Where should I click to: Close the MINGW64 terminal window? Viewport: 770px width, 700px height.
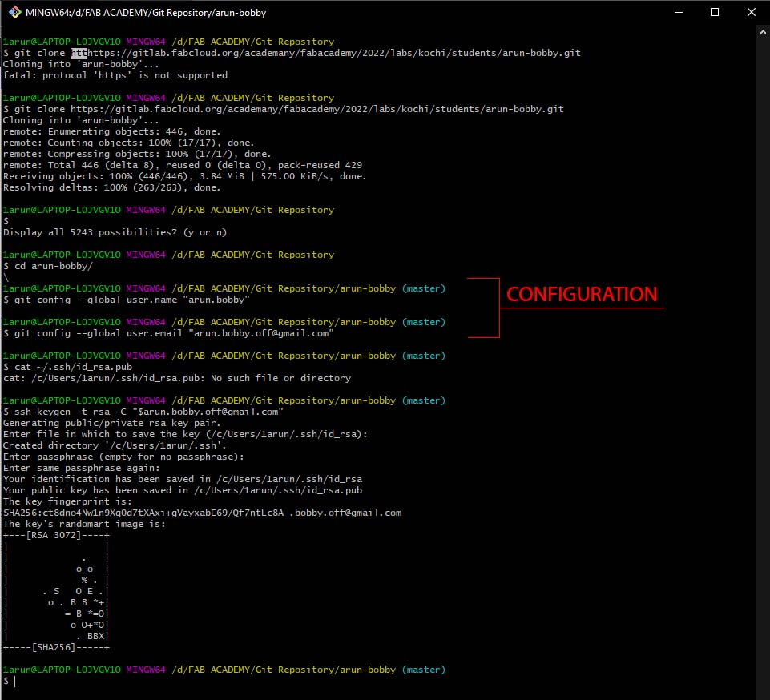coord(752,12)
